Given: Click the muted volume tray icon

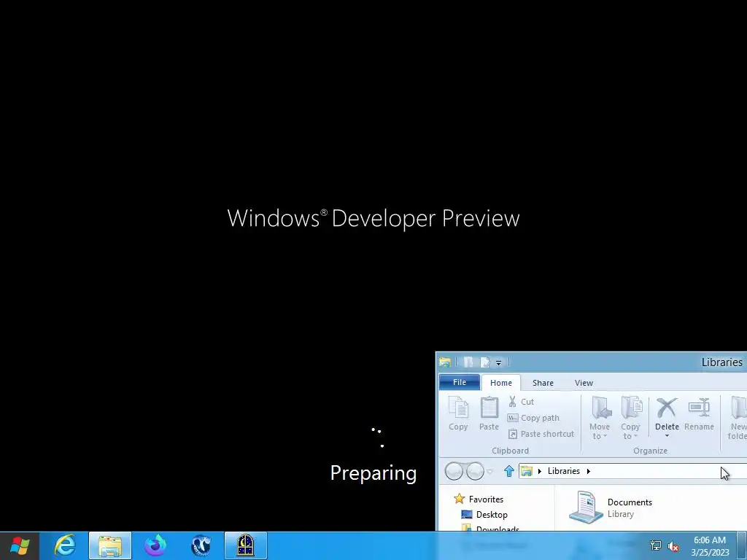Looking at the screenshot, I should pos(673,546).
